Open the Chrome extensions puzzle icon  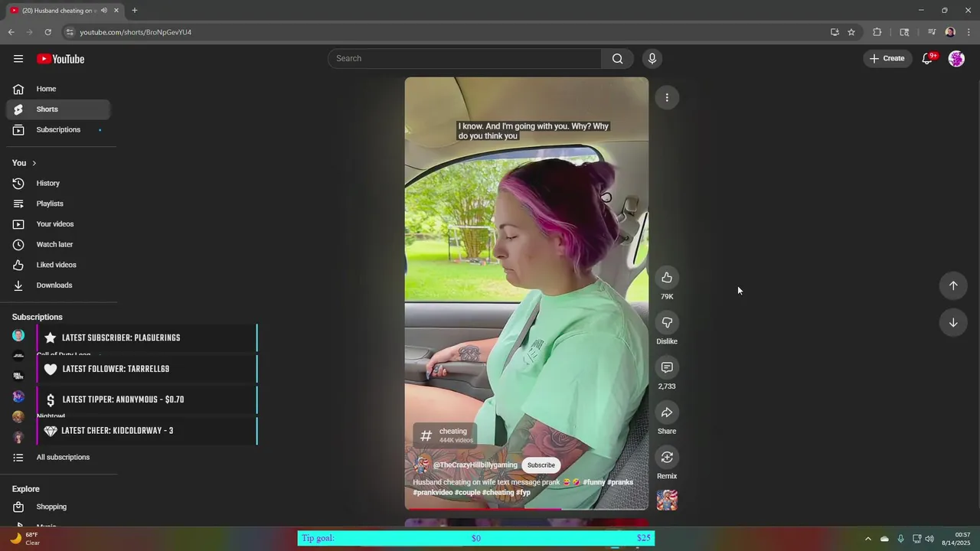coord(877,32)
